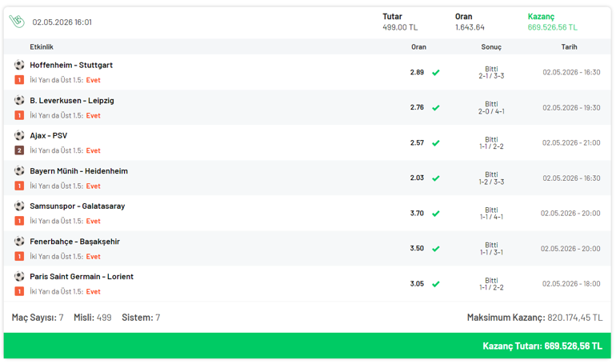616x364 pixels.
Task: Click soccer ball icon for Hoffenheim - Stuttgart
Action: coord(19,64)
